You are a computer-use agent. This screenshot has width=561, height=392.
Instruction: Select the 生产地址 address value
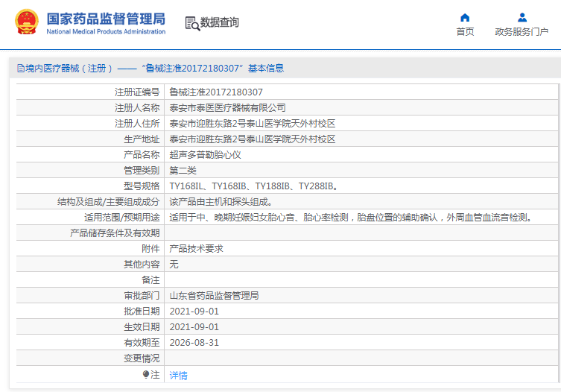pos(253,139)
